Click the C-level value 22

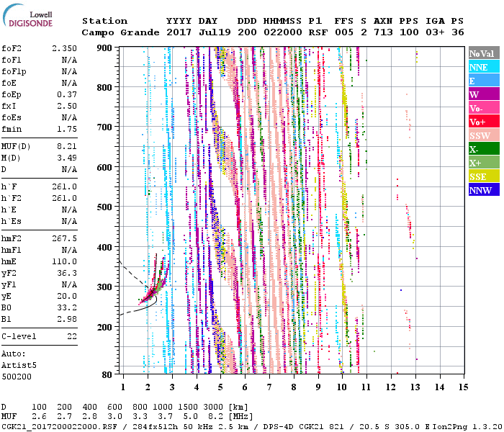(x=72, y=336)
